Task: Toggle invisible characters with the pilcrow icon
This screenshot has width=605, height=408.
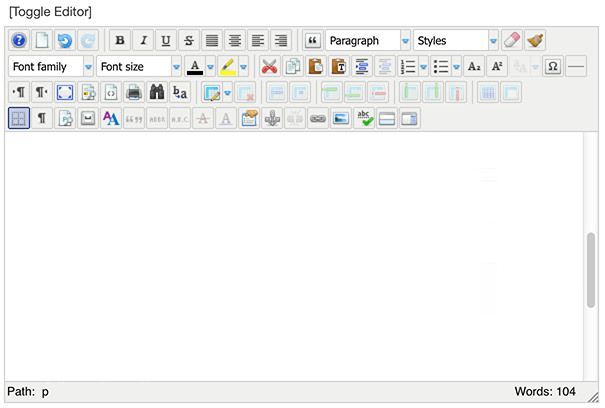Action: (x=42, y=118)
